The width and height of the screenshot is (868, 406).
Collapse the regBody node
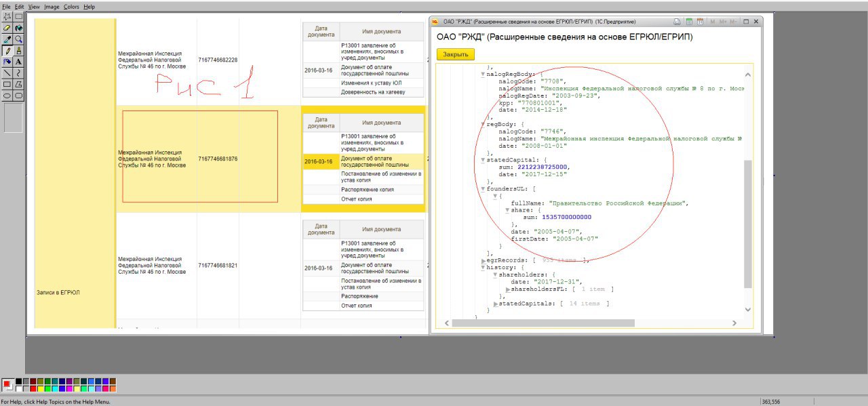click(x=484, y=124)
